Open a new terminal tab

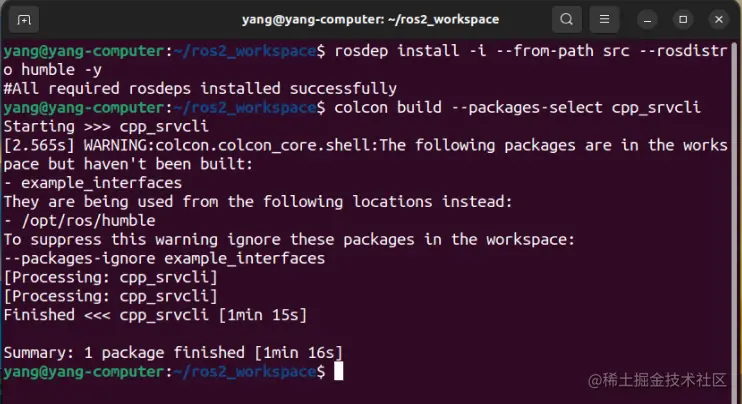pyautogui.click(x=24, y=20)
